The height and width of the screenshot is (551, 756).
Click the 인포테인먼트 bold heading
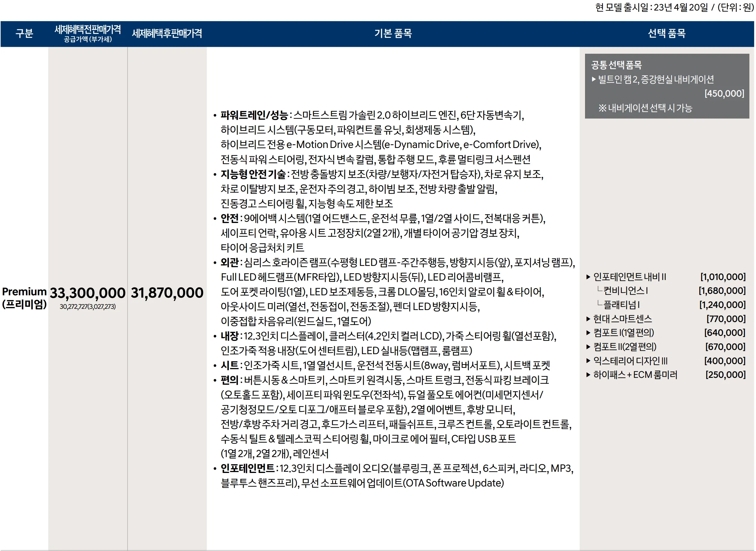pos(247,468)
